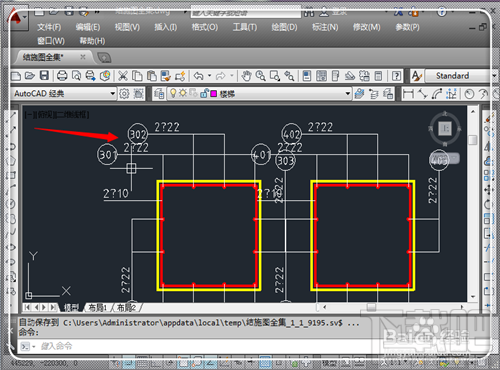500x370 pixels.
Task: Open the 标注(N) menu
Action: [x=325, y=27]
